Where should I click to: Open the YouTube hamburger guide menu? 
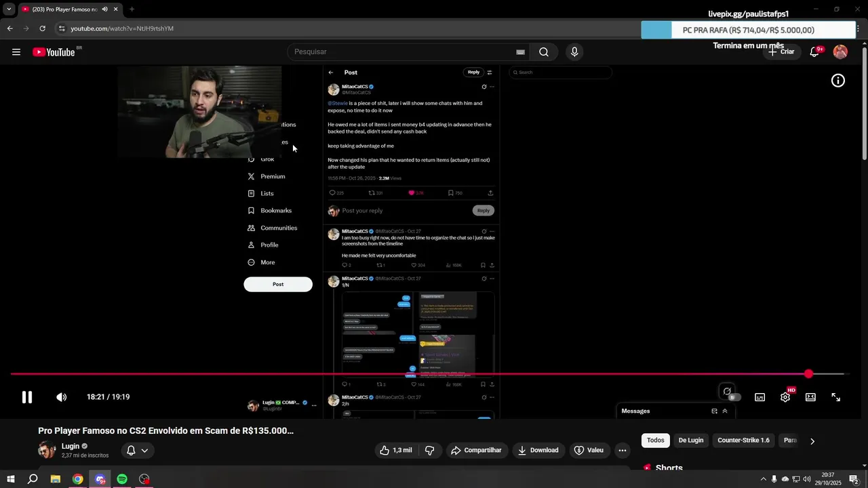click(16, 52)
